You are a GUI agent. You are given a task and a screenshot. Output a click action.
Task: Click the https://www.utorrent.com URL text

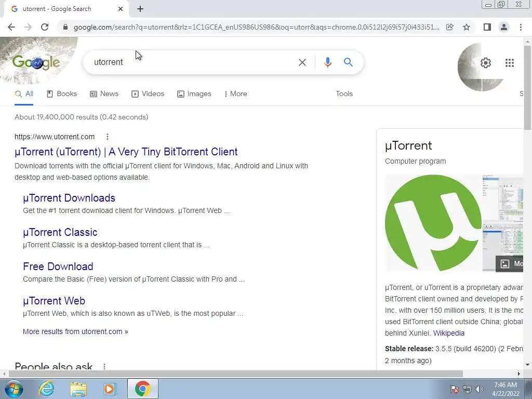tap(55, 137)
